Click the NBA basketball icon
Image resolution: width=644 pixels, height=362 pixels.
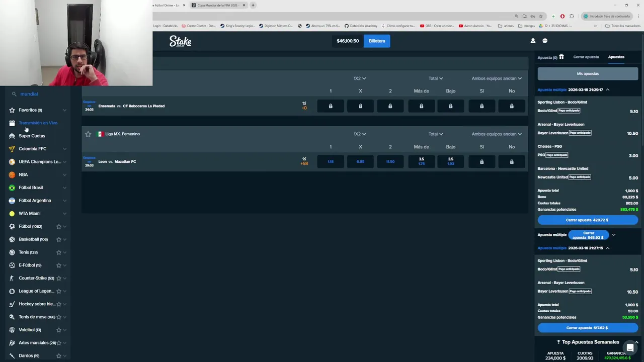coord(12,174)
